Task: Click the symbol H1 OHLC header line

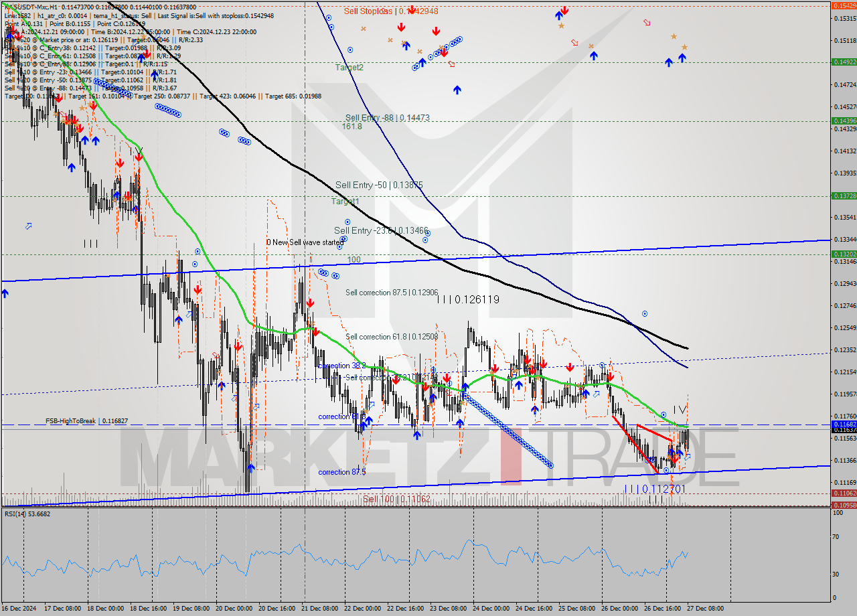Action: pyautogui.click(x=100, y=7)
